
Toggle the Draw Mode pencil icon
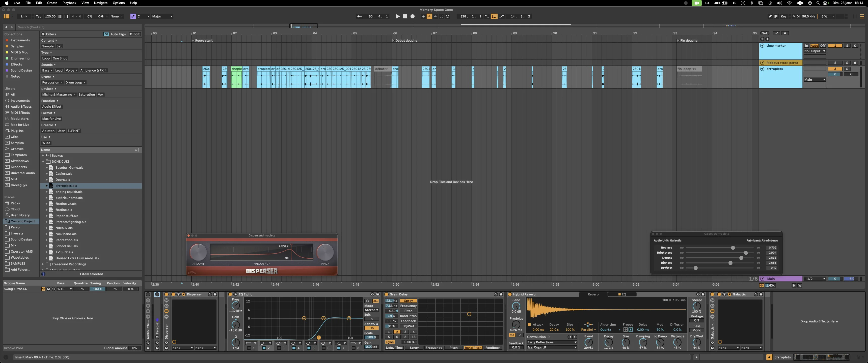[770, 16]
